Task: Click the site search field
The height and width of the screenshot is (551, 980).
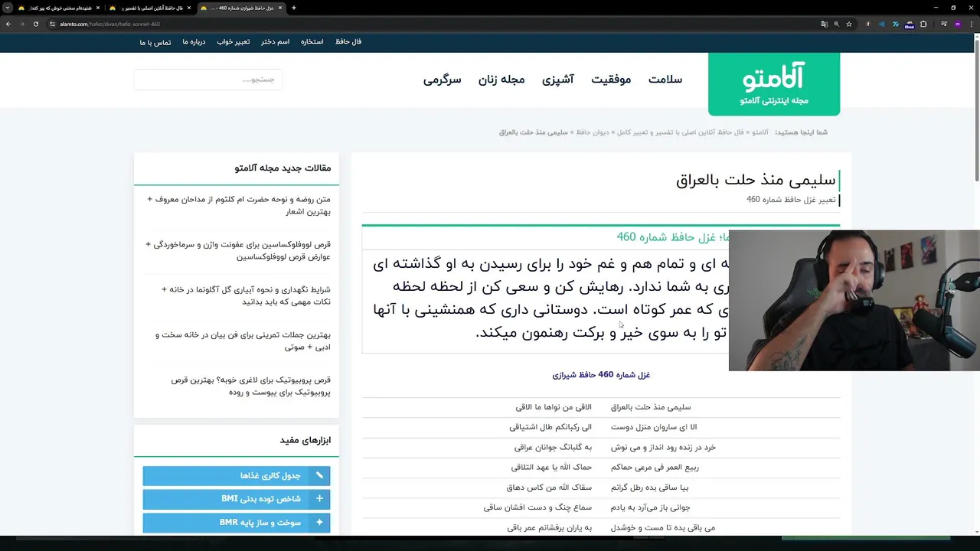Action: (208, 80)
